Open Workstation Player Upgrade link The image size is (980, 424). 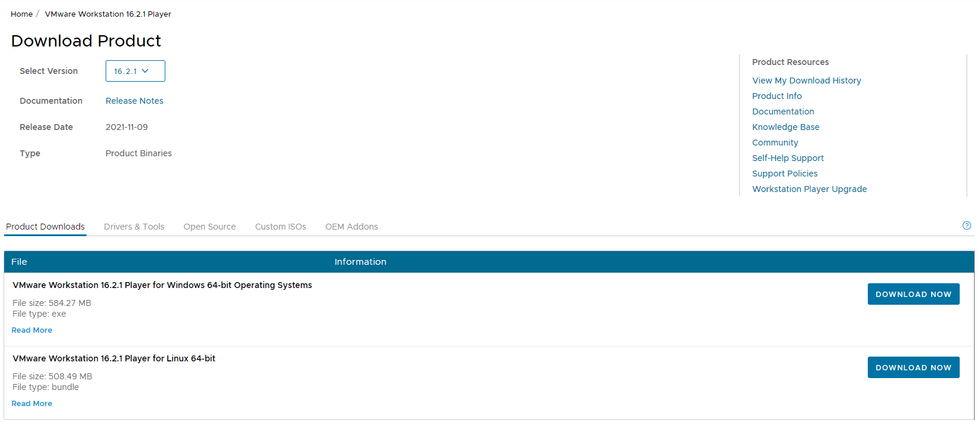pos(809,189)
